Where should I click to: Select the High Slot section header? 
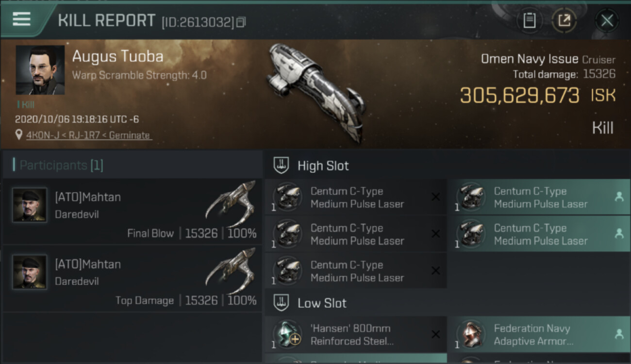[323, 165]
